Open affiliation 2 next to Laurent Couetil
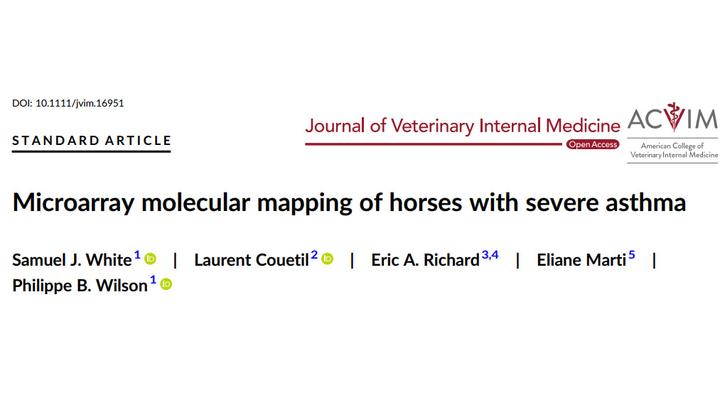This screenshot has width=720, height=405. (x=314, y=256)
